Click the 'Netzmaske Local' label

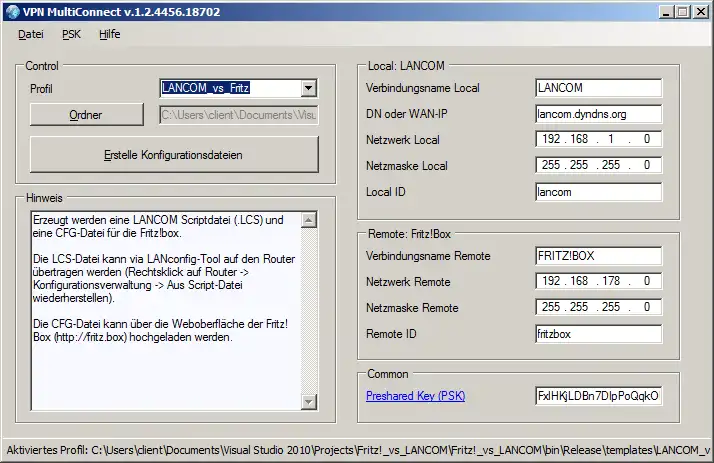click(407, 166)
